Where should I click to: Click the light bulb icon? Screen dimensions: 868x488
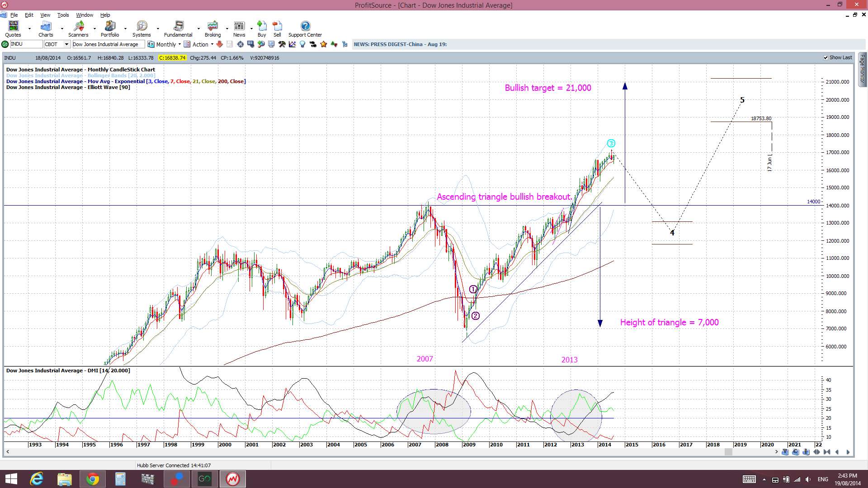tap(302, 44)
